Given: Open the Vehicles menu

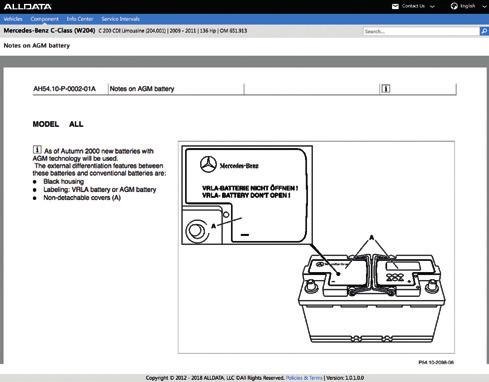Looking at the screenshot, I should pyautogui.click(x=13, y=19).
